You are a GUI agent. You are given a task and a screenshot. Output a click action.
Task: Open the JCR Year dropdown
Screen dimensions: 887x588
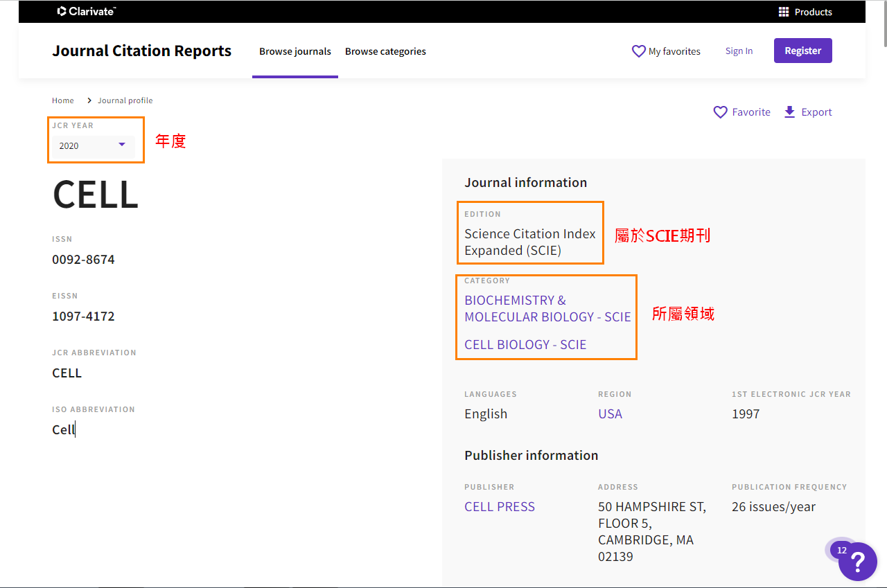pos(92,145)
